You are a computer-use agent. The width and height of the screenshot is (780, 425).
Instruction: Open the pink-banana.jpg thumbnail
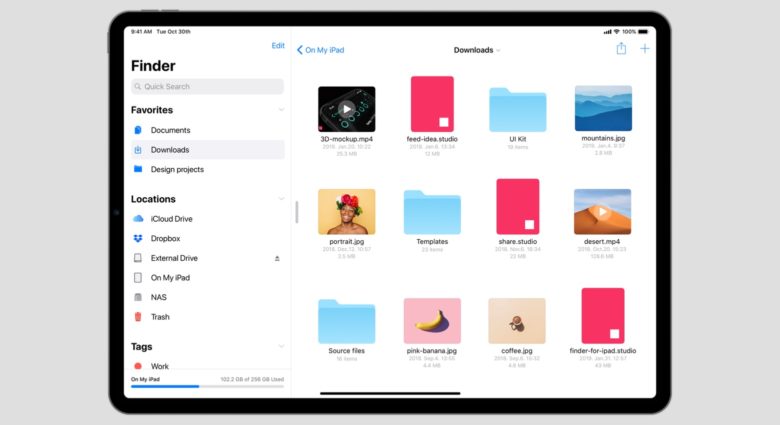click(432, 321)
